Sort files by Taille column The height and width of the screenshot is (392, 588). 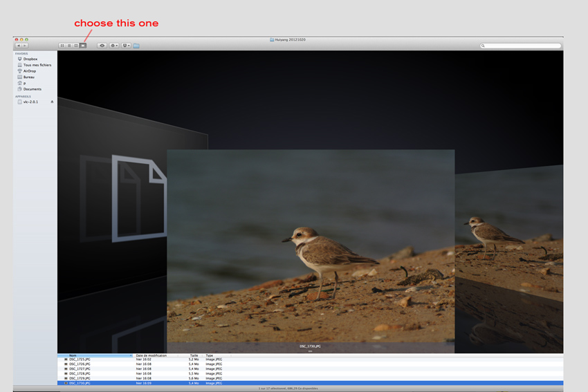(x=194, y=355)
